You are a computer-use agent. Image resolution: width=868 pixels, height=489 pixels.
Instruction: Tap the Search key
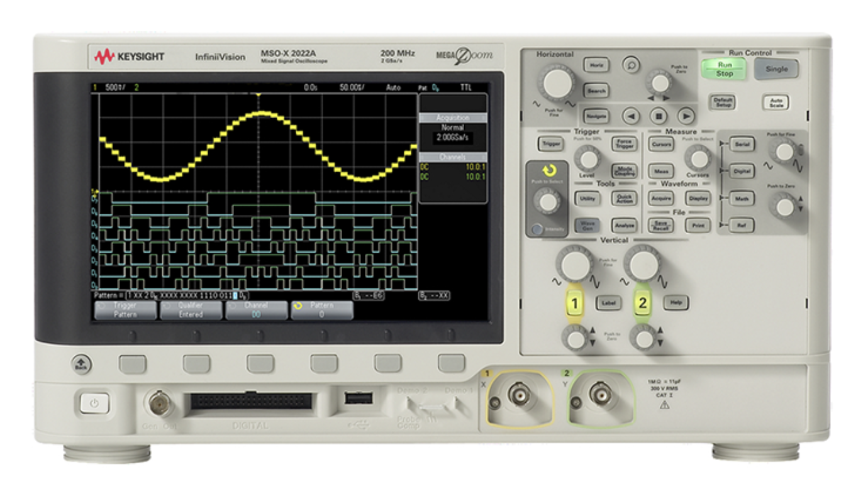click(x=596, y=91)
